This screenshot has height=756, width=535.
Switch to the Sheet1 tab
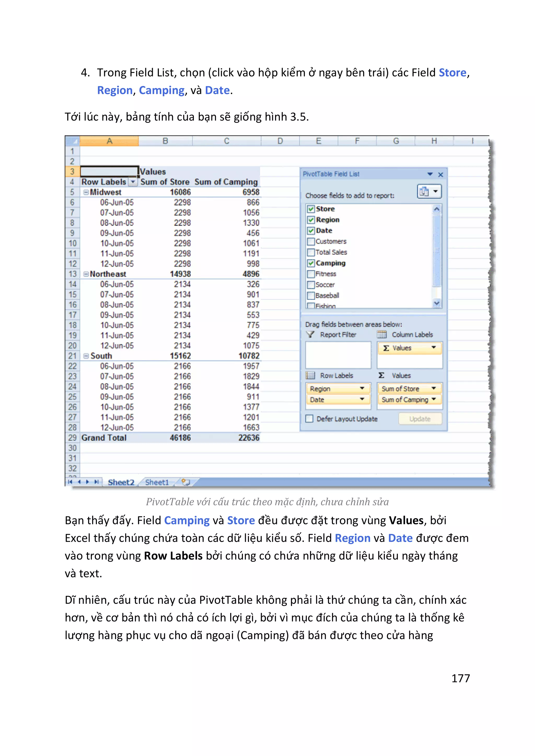click(x=157, y=482)
